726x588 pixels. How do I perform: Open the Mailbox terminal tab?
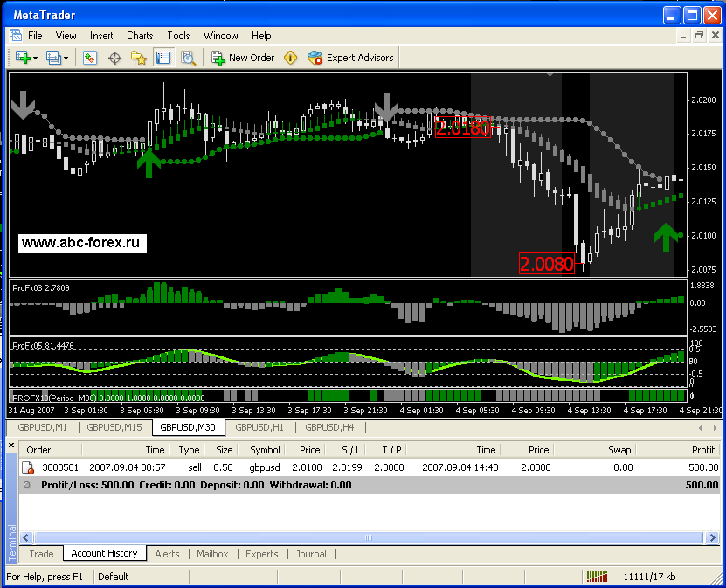(x=212, y=554)
